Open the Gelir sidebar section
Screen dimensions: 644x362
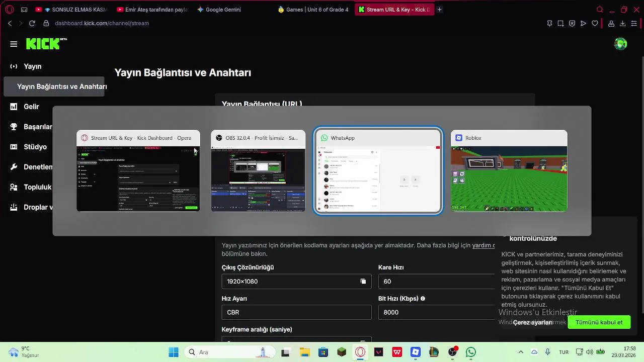pos(31,107)
